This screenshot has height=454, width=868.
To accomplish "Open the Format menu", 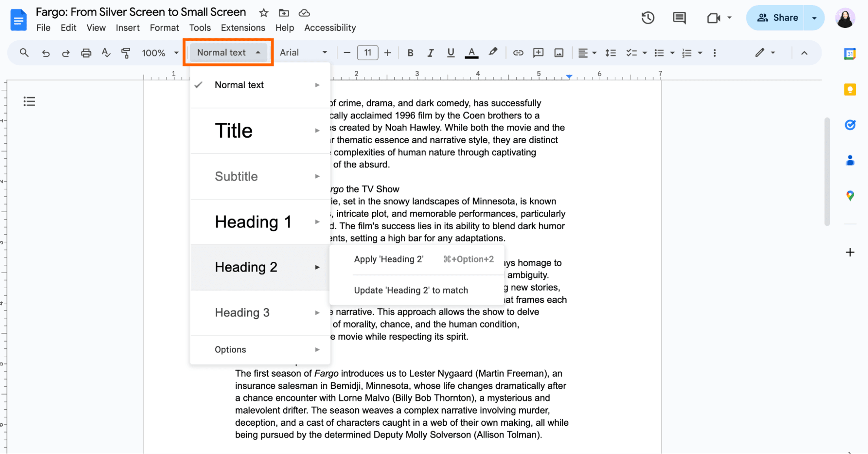I will click(x=164, y=28).
